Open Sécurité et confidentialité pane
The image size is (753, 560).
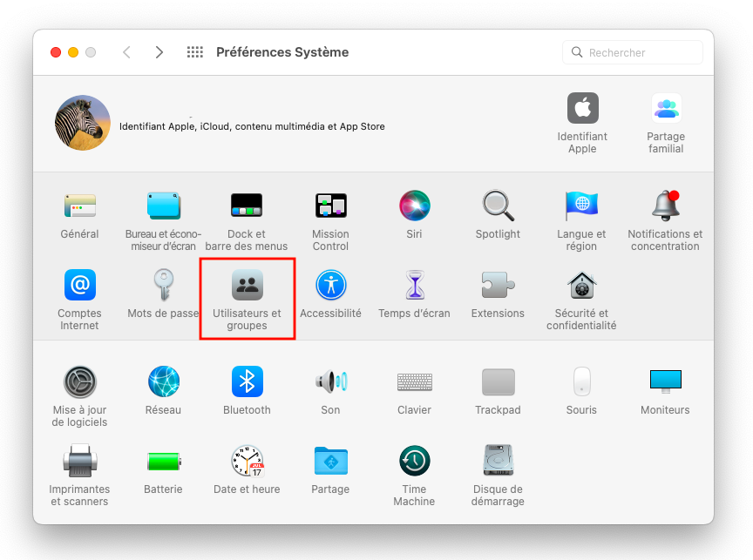581,286
